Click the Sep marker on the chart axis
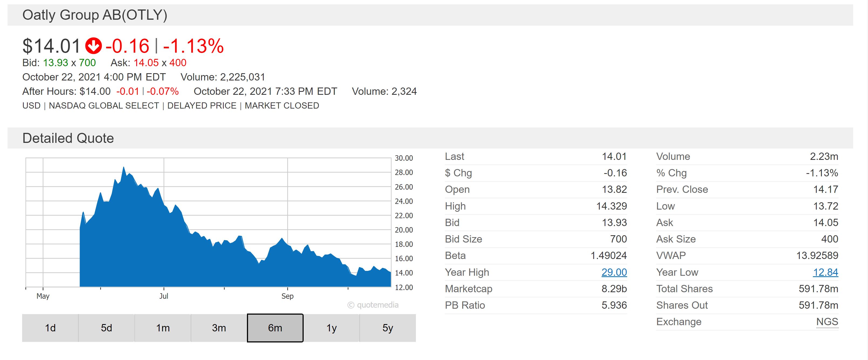868x360 pixels. coord(287,296)
